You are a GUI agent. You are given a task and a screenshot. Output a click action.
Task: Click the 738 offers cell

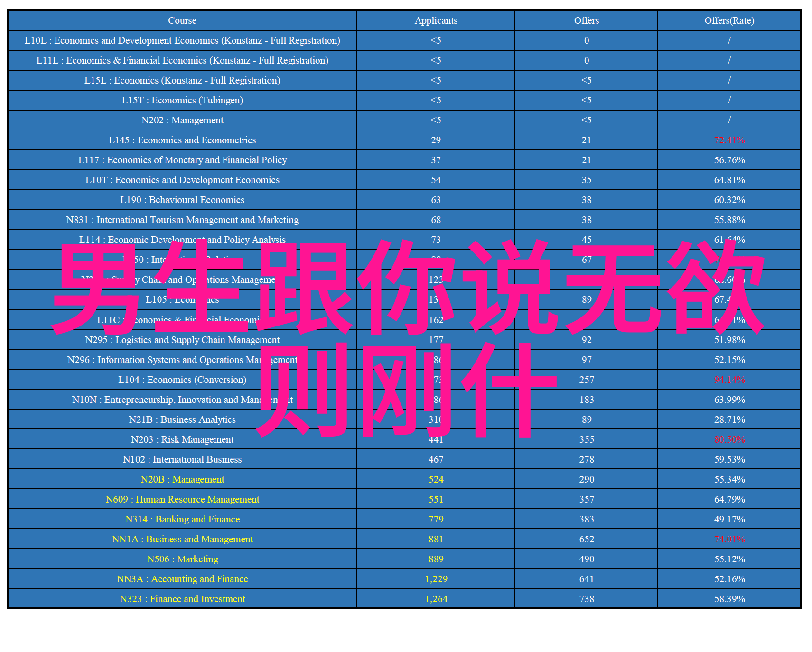(587, 599)
